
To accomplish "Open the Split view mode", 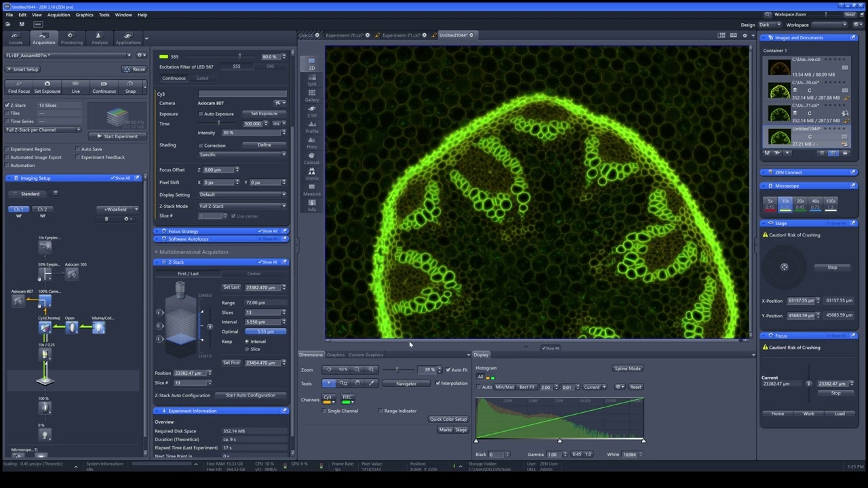I will click(312, 79).
